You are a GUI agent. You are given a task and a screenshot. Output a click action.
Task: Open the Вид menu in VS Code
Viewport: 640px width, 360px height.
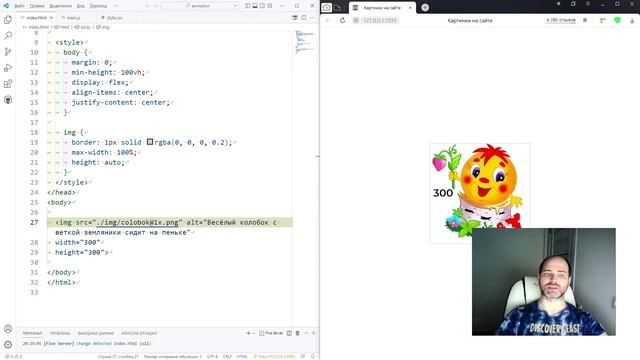pyautogui.click(x=80, y=6)
